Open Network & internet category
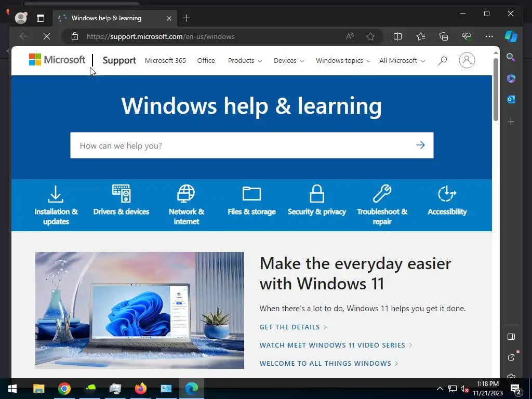The width and height of the screenshot is (532, 399). coord(187,205)
